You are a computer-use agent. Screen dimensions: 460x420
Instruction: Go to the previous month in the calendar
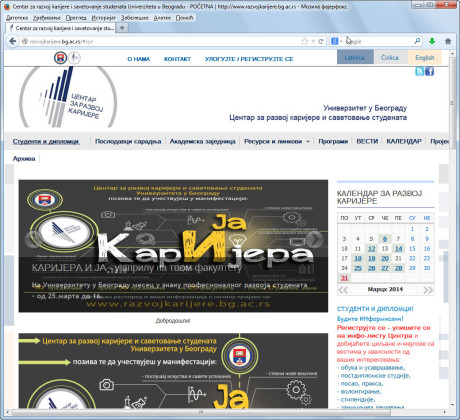tap(343, 290)
